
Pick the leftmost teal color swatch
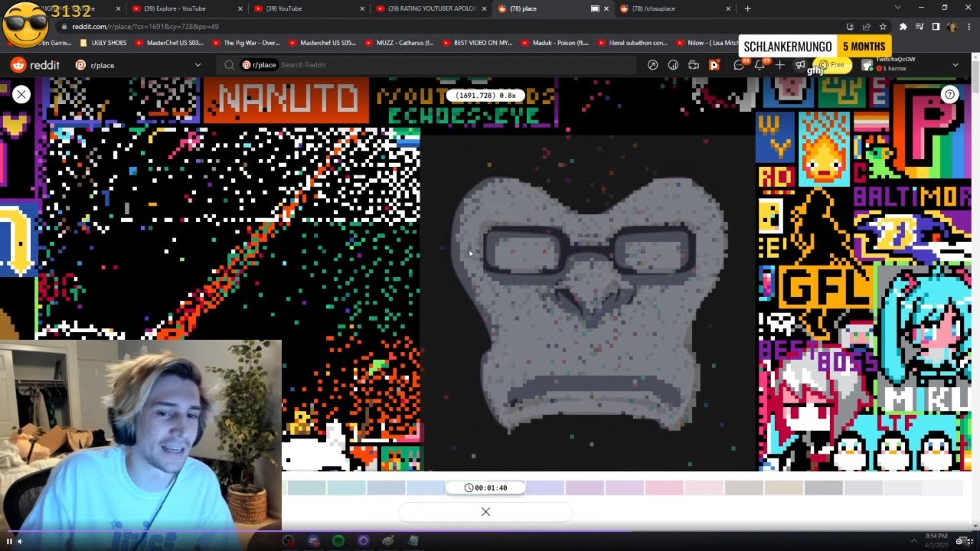(306, 487)
